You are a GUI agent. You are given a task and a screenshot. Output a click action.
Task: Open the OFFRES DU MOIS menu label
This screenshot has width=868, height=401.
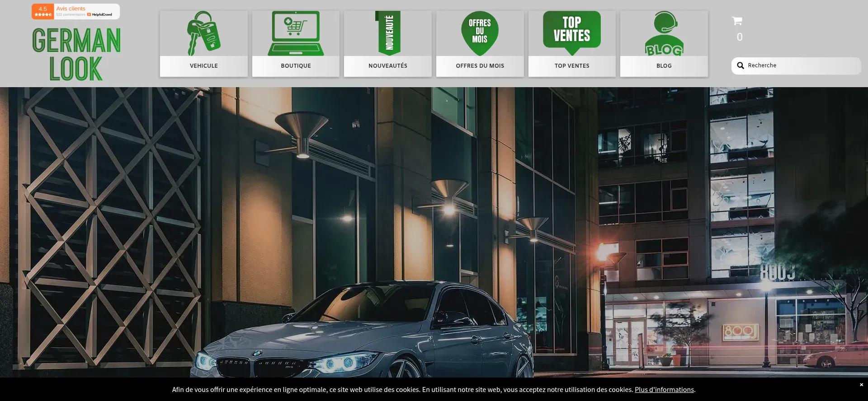(480, 66)
